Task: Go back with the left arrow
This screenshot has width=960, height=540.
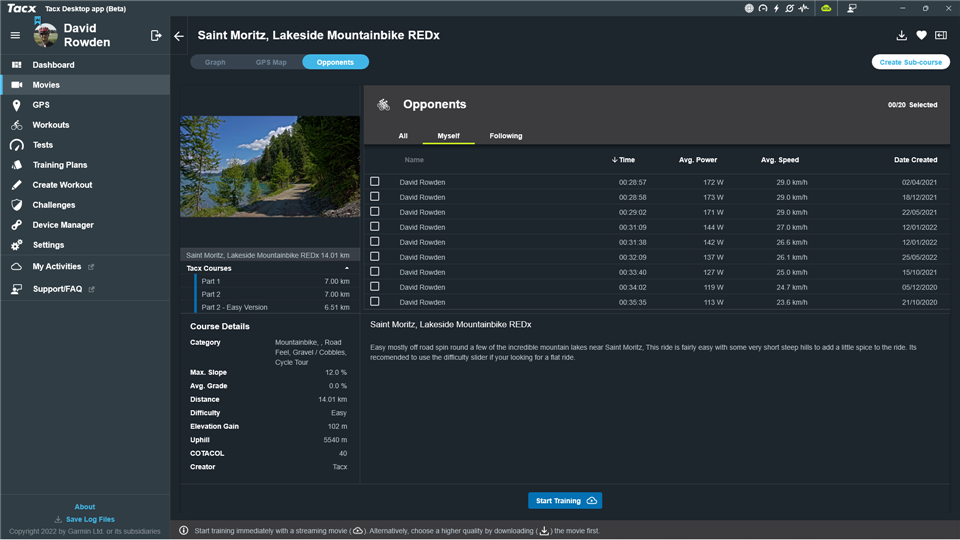Action: tap(179, 36)
